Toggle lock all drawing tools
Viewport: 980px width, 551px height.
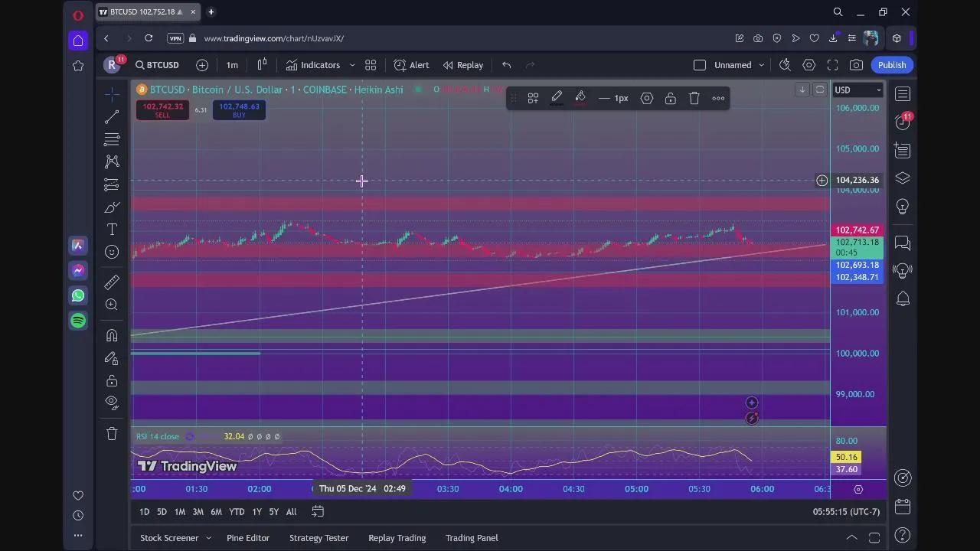112,381
